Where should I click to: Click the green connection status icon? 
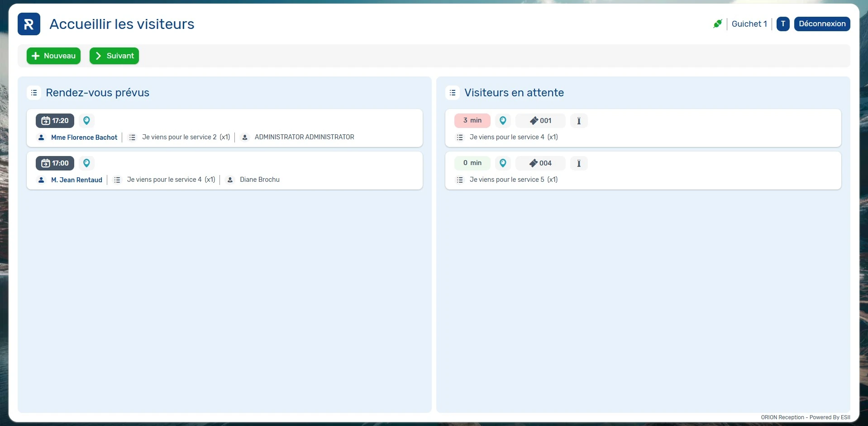coord(717,24)
